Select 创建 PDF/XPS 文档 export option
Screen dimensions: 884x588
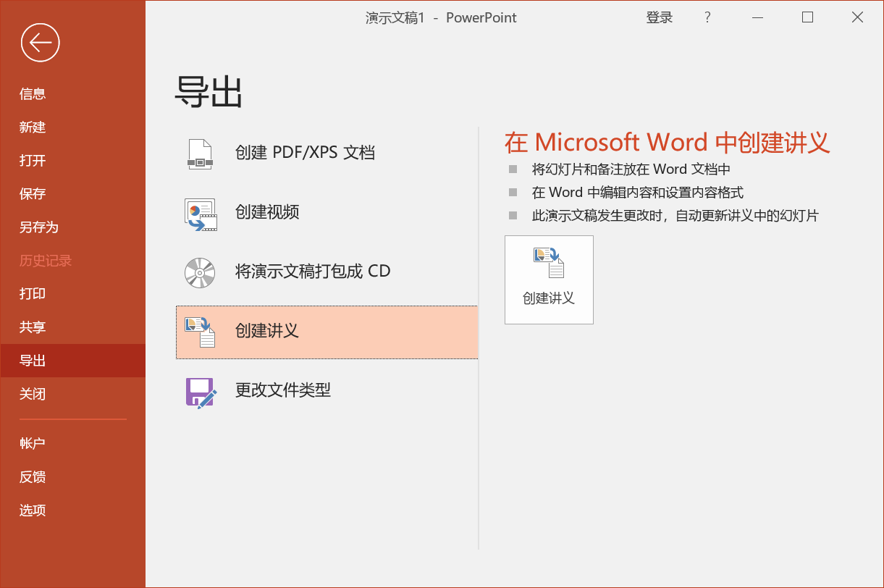click(x=305, y=153)
